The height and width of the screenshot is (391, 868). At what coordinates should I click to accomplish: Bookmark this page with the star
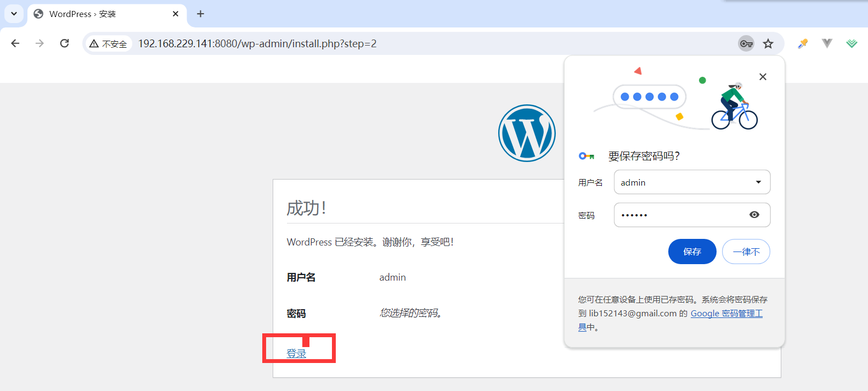point(768,44)
